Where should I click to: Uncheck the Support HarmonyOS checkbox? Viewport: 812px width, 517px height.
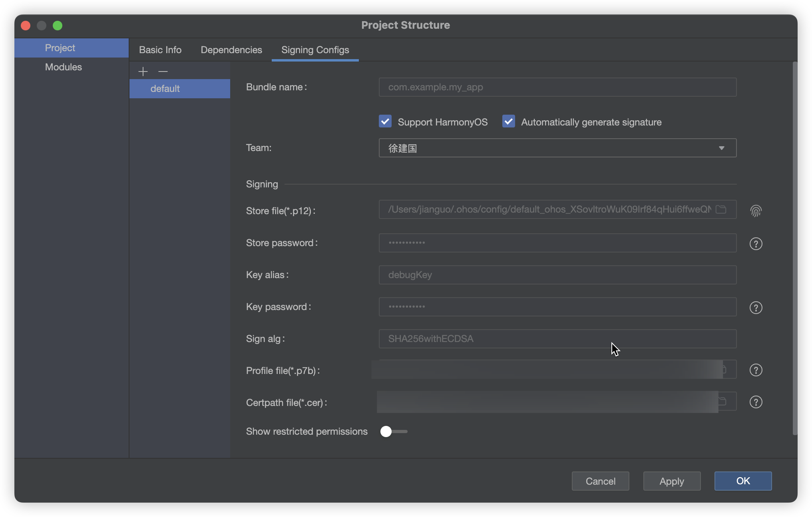coord(385,121)
